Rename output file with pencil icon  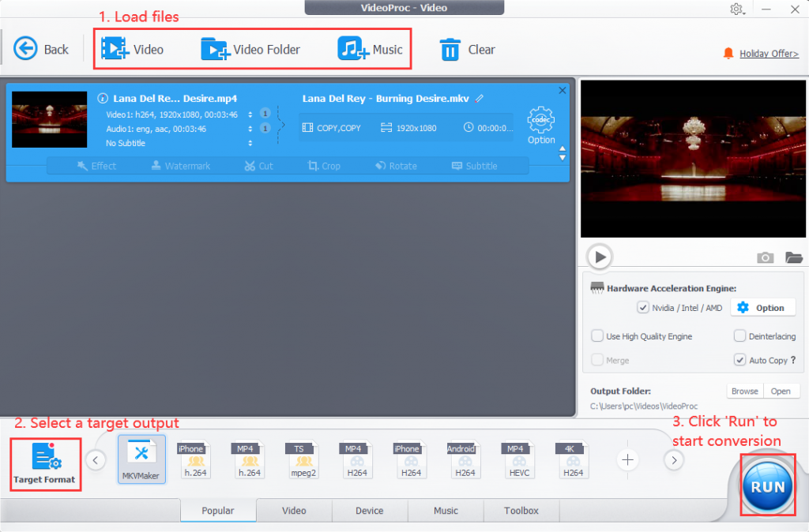point(480,99)
